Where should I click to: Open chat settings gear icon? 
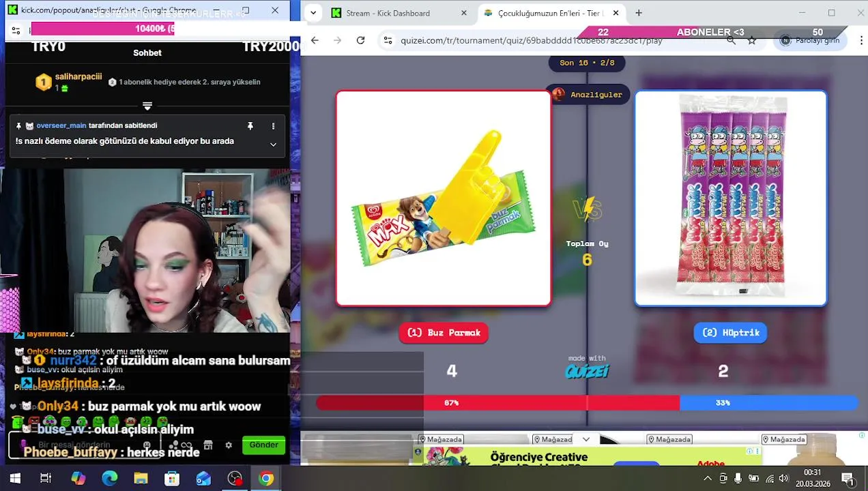click(229, 445)
